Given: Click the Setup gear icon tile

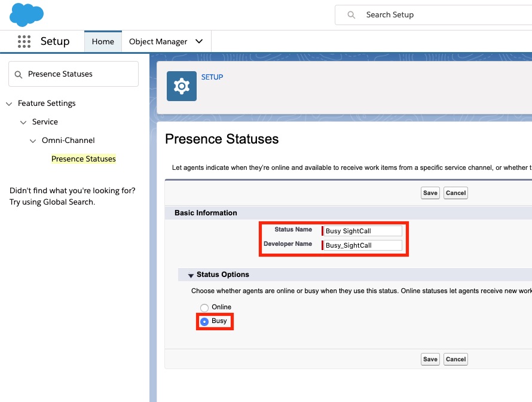Looking at the screenshot, I should coord(182,86).
